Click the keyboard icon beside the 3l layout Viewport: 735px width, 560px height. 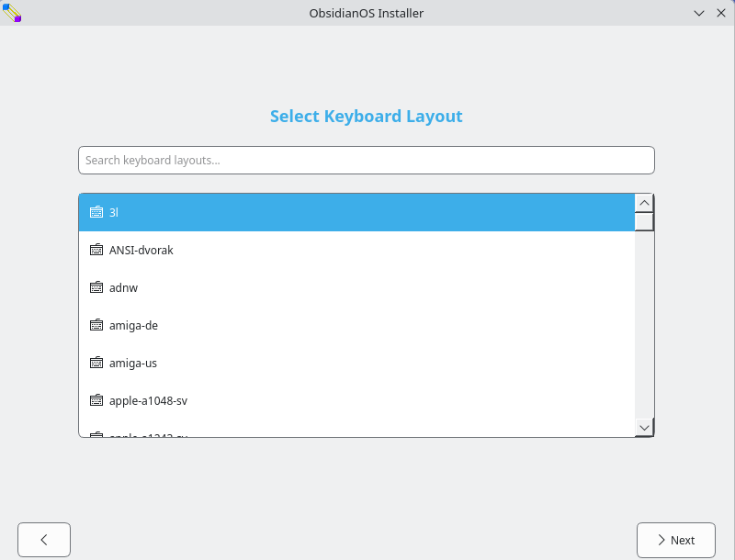coord(96,212)
